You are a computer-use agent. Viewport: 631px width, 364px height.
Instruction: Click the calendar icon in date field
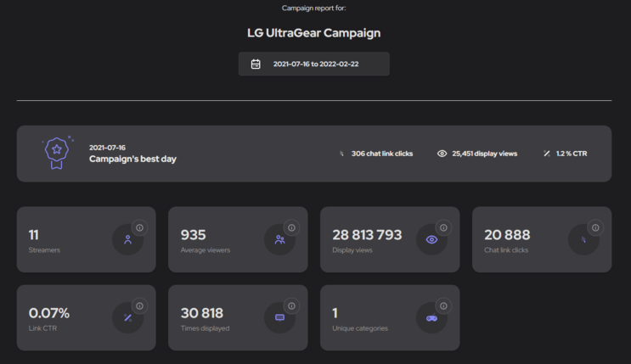point(256,64)
